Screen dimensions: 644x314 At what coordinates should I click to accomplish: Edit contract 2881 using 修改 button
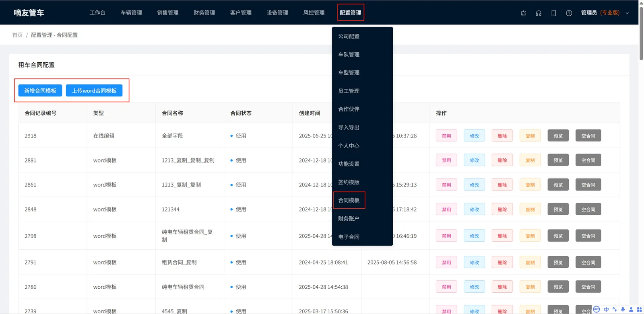click(475, 160)
